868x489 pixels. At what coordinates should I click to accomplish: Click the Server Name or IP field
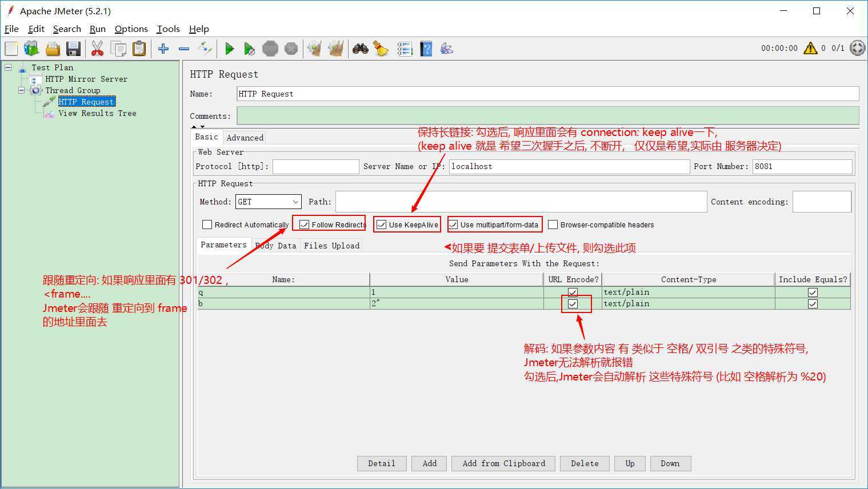click(569, 166)
